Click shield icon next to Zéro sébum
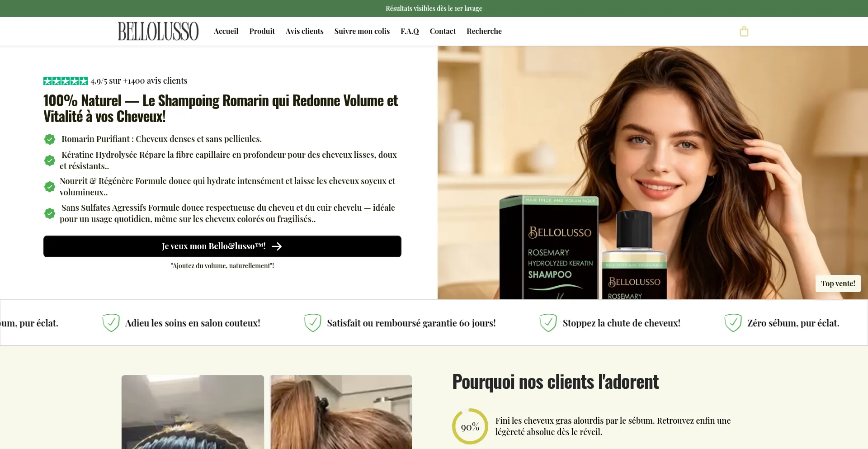 733,323
